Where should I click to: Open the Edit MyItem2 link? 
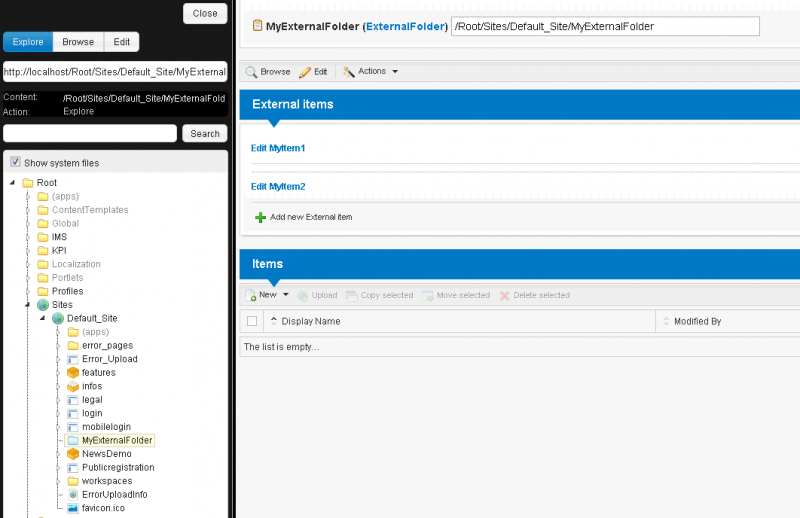(278, 186)
